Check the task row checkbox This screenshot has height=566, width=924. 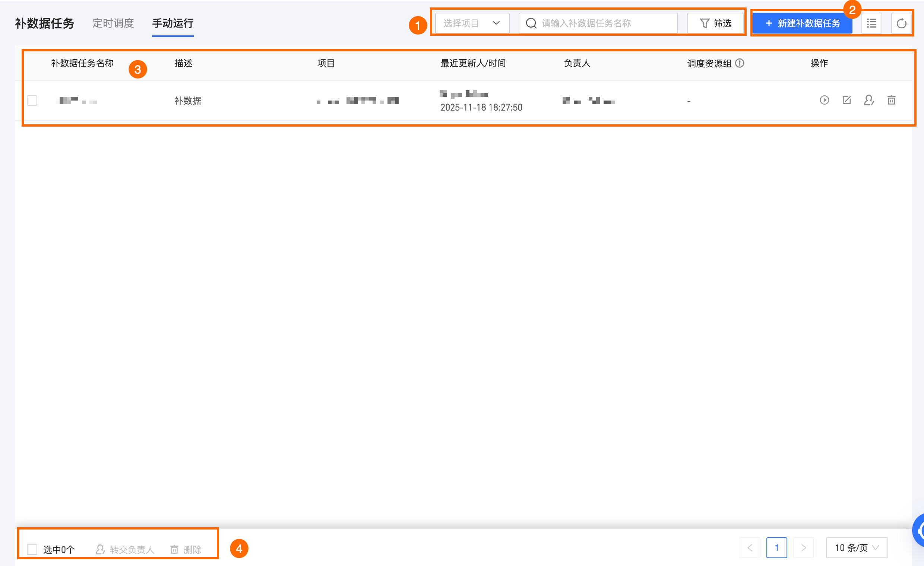[32, 101]
